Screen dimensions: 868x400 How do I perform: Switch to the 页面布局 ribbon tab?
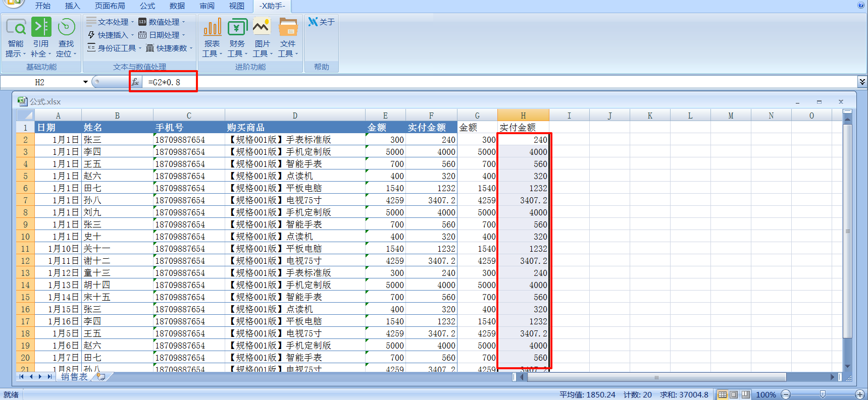pos(110,6)
